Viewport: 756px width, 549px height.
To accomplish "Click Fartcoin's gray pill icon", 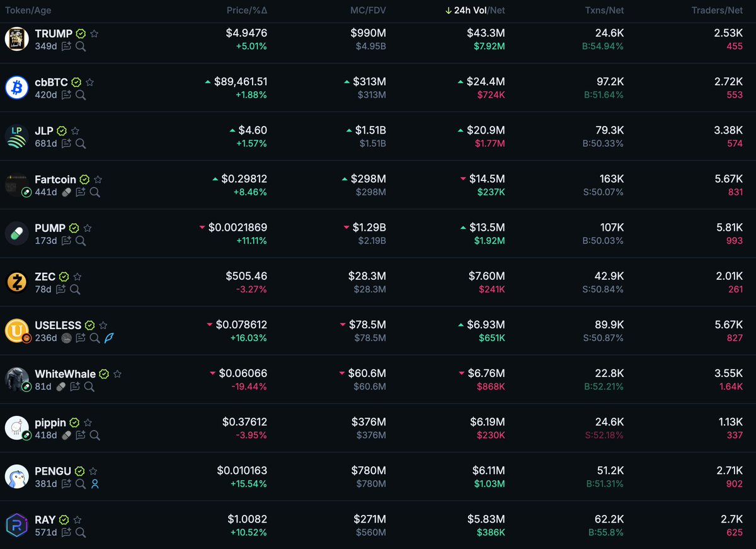I will [x=66, y=192].
